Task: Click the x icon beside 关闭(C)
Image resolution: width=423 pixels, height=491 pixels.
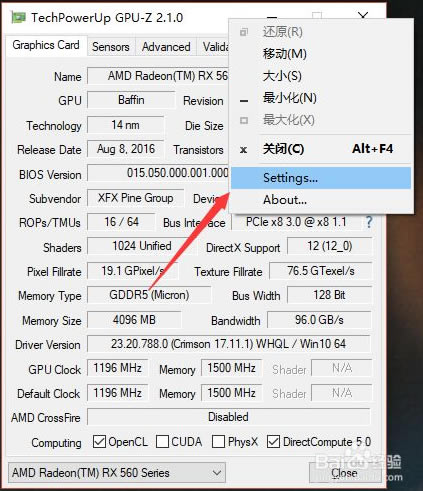Action: pos(244,150)
